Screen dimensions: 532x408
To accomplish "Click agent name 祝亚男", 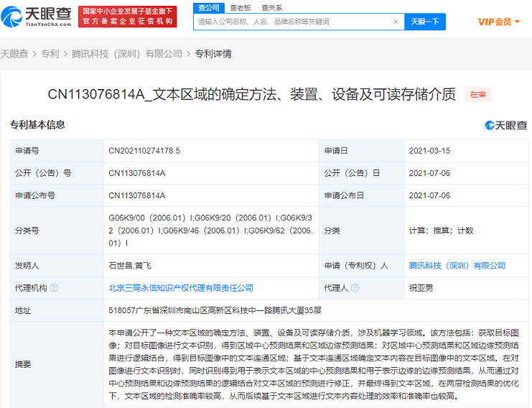I will [x=421, y=288].
